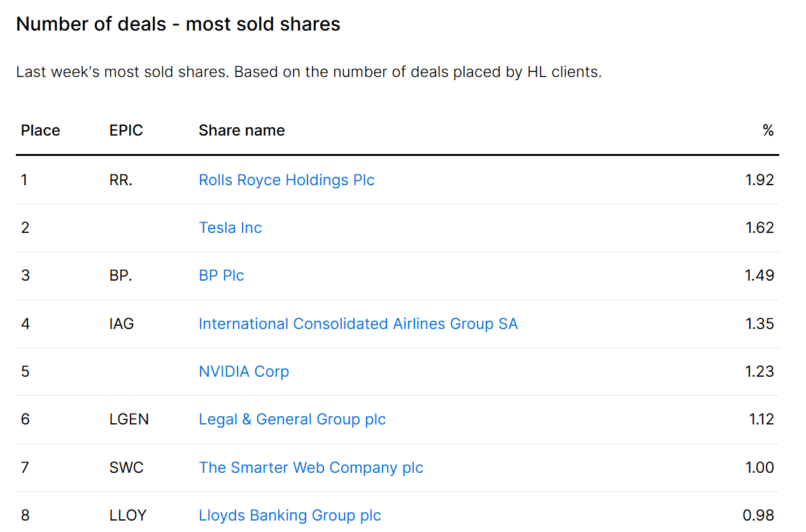
Task: Open the Tesla Inc share page
Action: (x=230, y=228)
